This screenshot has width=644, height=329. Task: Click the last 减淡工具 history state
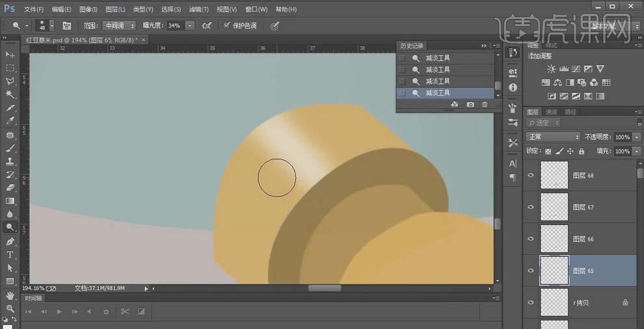(445, 93)
